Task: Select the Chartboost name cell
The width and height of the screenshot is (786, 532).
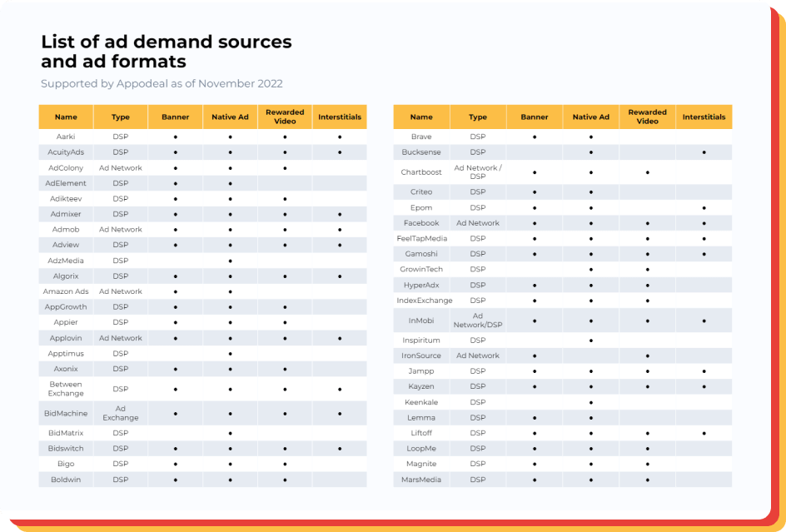Action: pyautogui.click(x=421, y=172)
